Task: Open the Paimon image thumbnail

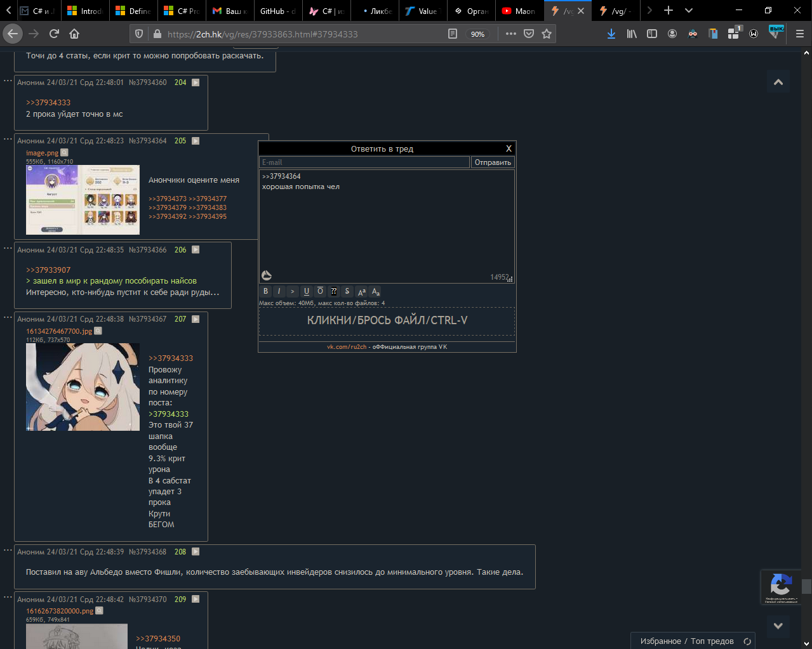Action: coord(83,387)
